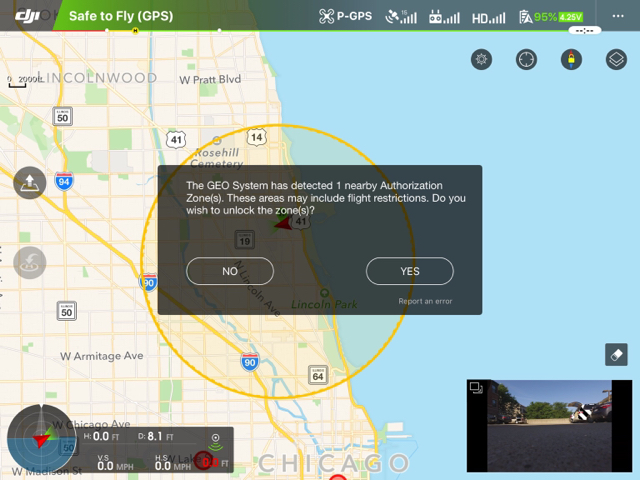Open the map settings gear icon

click(x=482, y=60)
